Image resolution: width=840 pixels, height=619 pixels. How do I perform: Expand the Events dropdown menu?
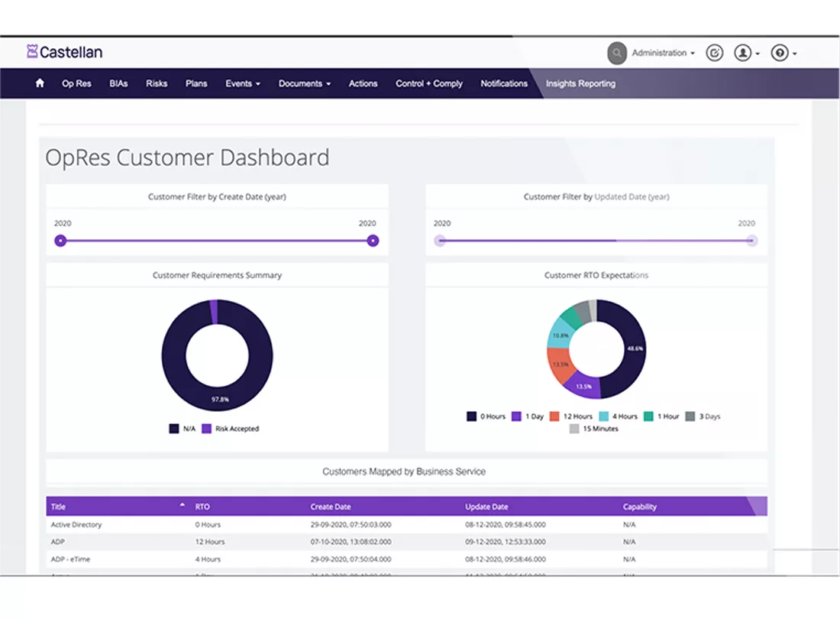tap(243, 83)
